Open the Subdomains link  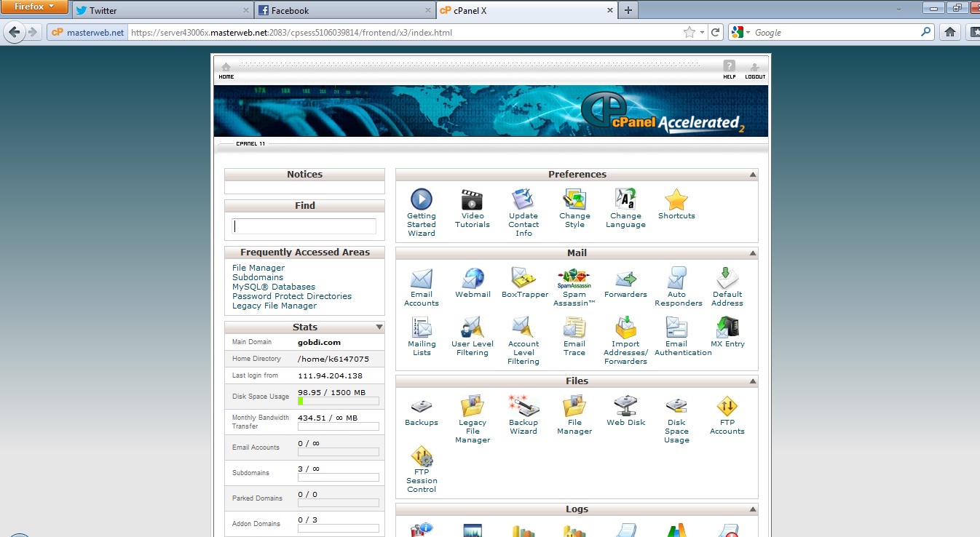(258, 277)
